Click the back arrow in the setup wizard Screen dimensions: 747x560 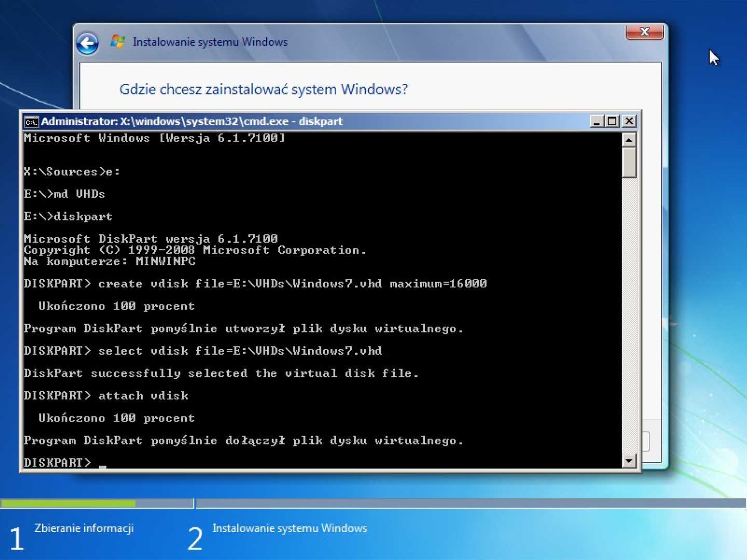(87, 44)
